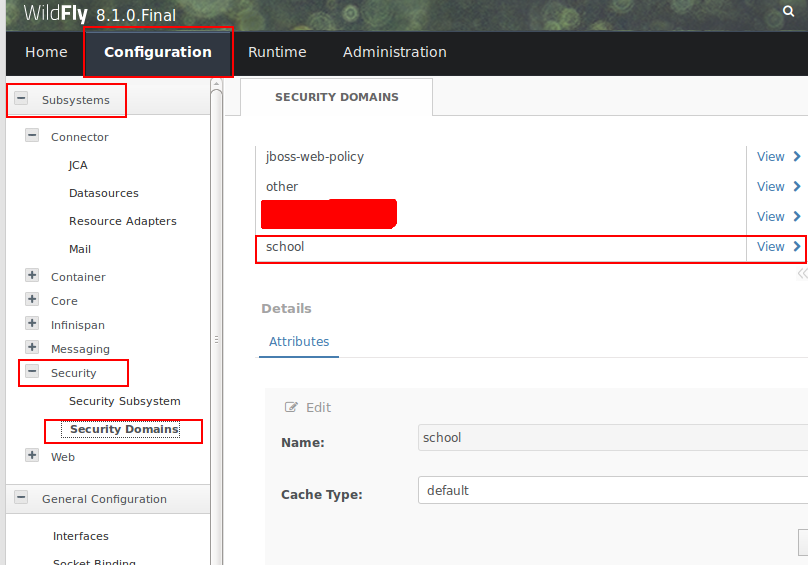Click the Name field containing school

(613, 438)
